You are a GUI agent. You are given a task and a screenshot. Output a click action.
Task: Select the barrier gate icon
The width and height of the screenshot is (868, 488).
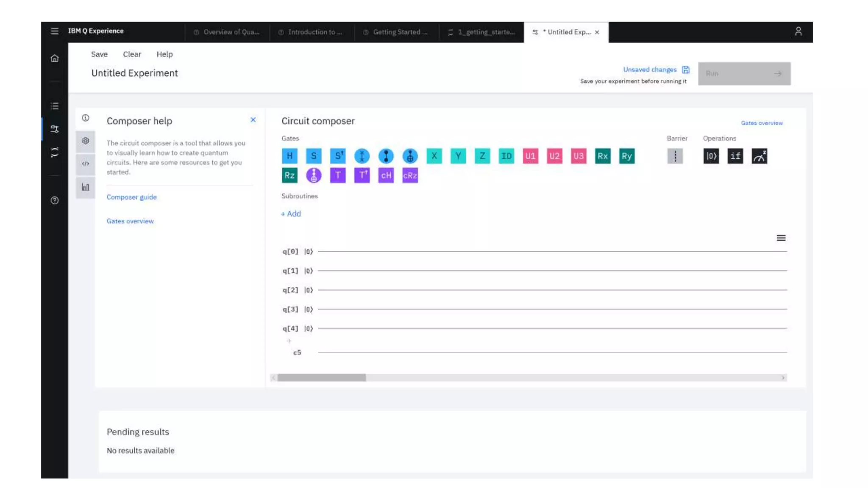click(x=675, y=156)
